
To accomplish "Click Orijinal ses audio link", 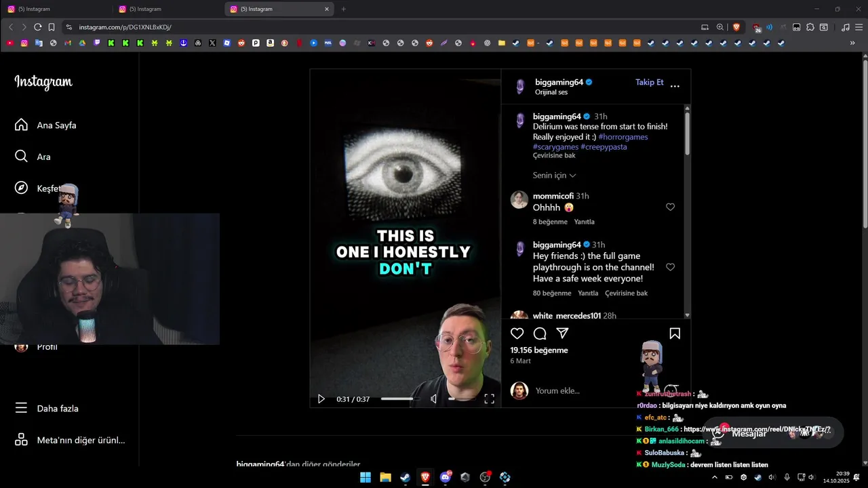I will click(x=551, y=92).
